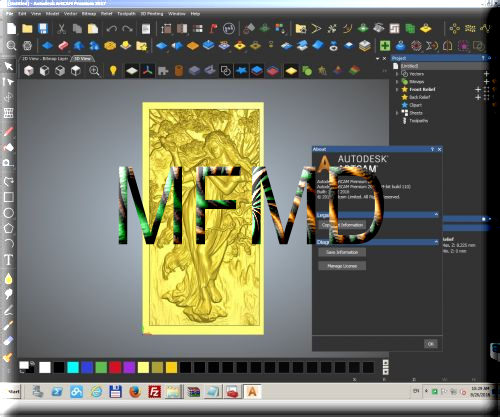Select the red pencil tool in left toolbar

(x=9, y=131)
